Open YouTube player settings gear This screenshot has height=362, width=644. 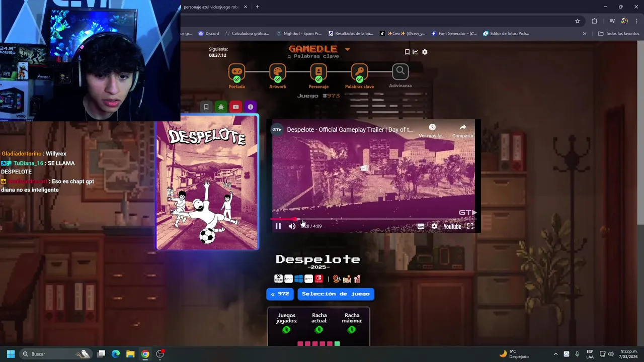(x=434, y=226)
